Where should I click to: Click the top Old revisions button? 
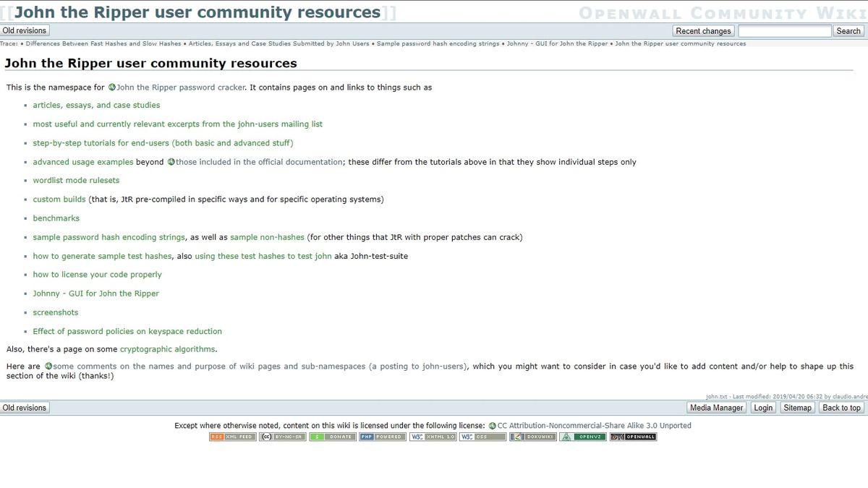pos(25,30)
